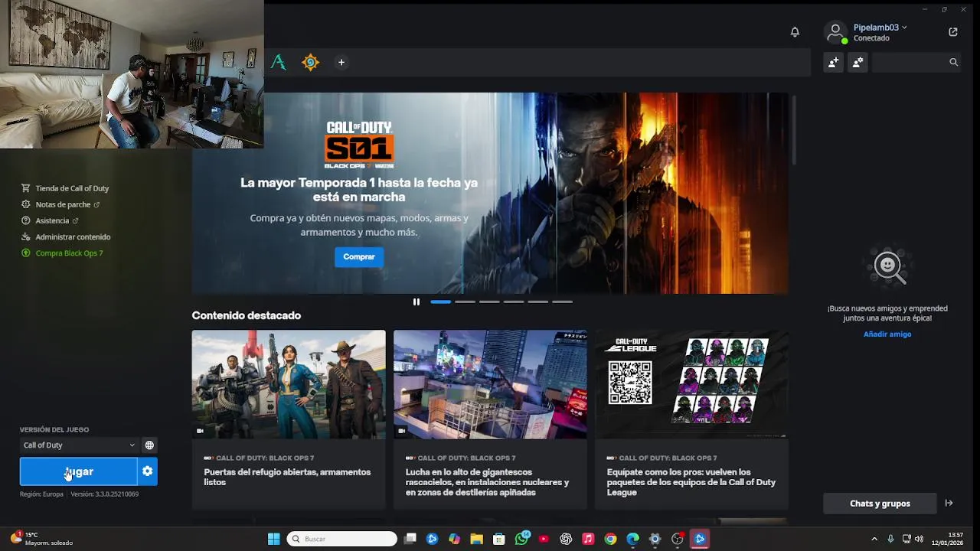Expand the Pipelamb03 account dropdown

point(904,27)
